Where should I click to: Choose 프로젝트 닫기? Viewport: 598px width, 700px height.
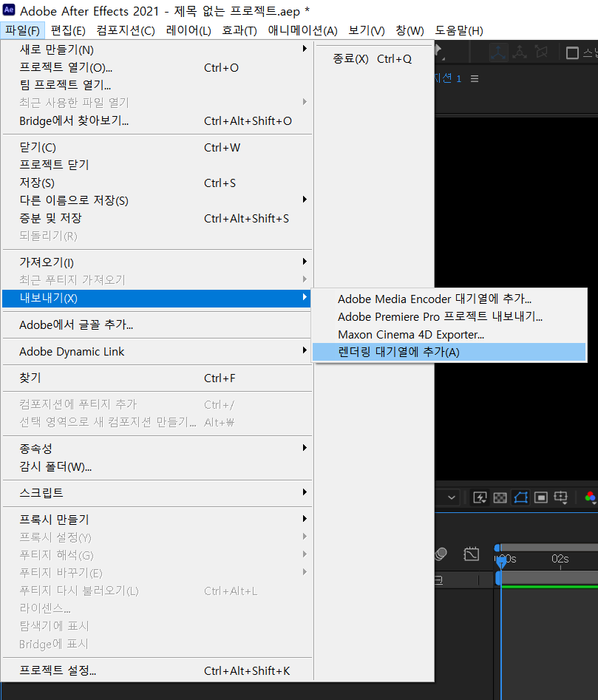[157, 165]
